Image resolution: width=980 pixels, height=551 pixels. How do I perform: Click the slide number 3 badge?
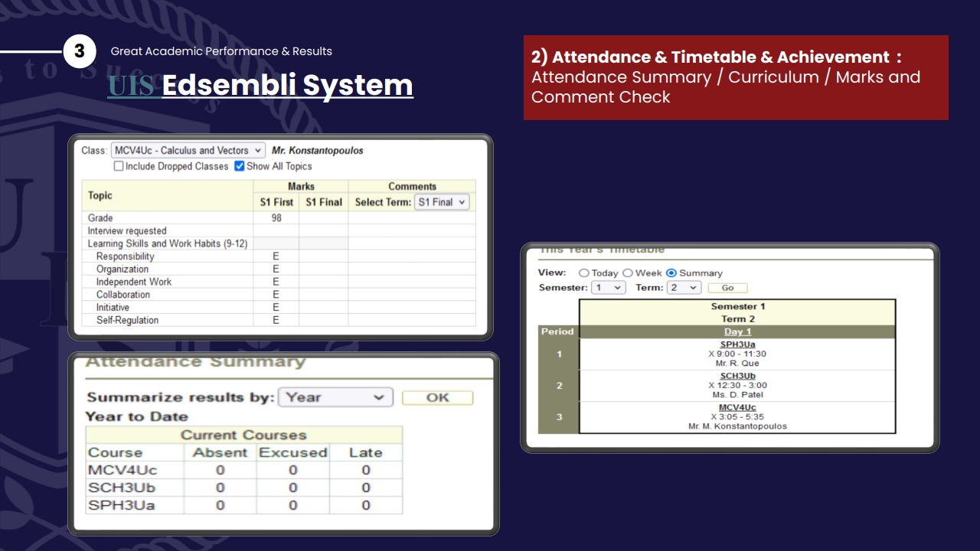coord(80,52)
